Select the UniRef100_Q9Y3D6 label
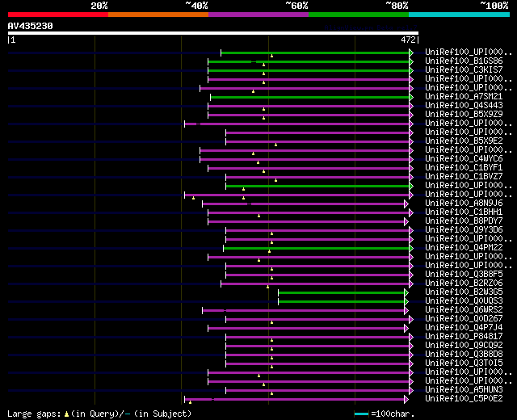The height and width of the screenshot is (420, 517). 464,229
